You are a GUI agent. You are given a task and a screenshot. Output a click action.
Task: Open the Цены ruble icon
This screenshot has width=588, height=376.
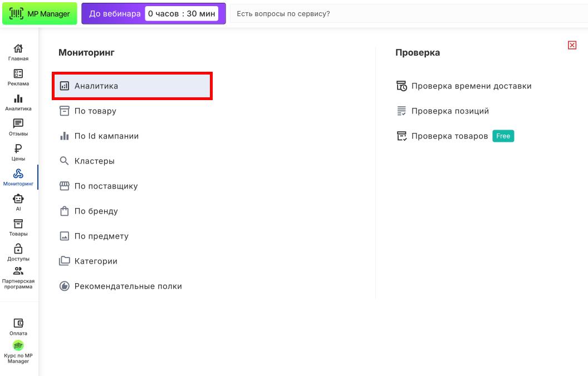coord(18,152)
